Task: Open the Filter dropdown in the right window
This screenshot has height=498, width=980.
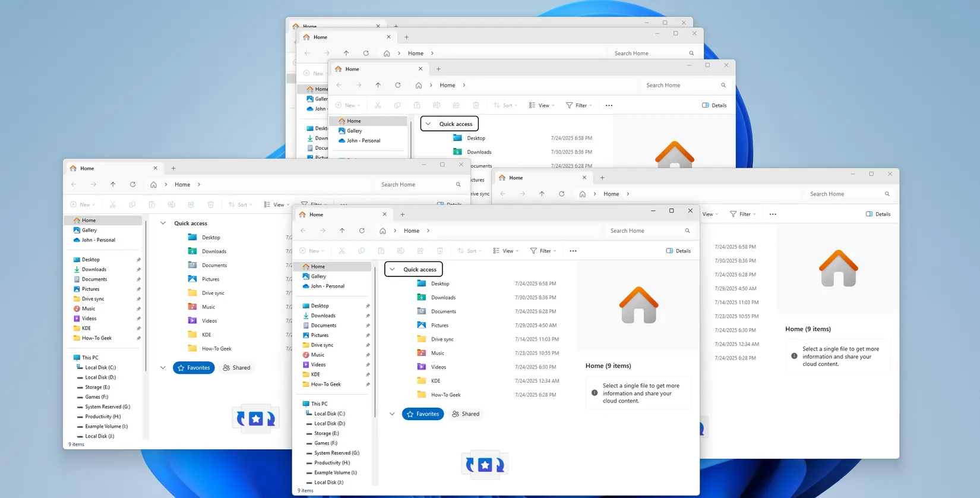Action: [x=742, y=214]
